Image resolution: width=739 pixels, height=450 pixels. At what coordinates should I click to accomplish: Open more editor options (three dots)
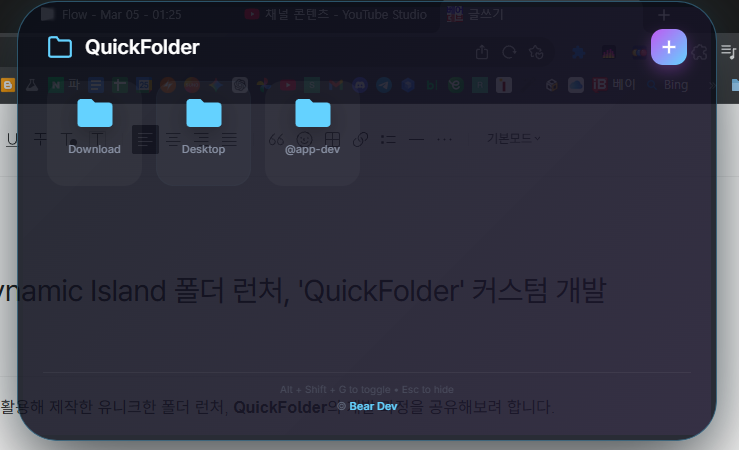coord(444,139)
